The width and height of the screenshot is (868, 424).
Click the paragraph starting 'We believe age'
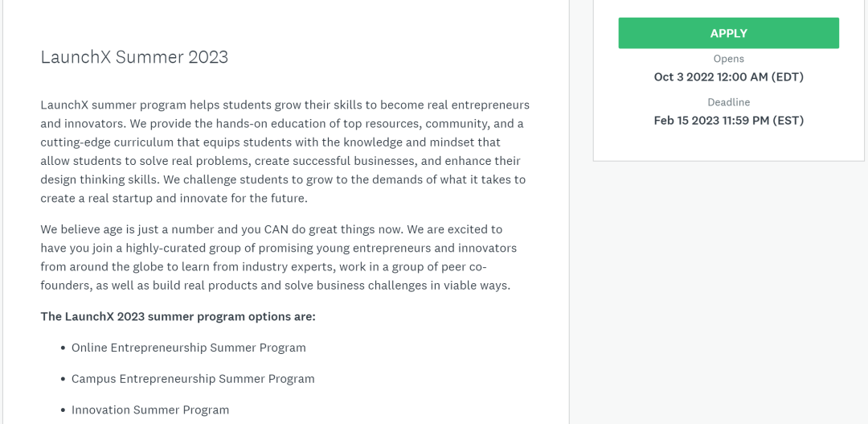(x=278, y=257)
